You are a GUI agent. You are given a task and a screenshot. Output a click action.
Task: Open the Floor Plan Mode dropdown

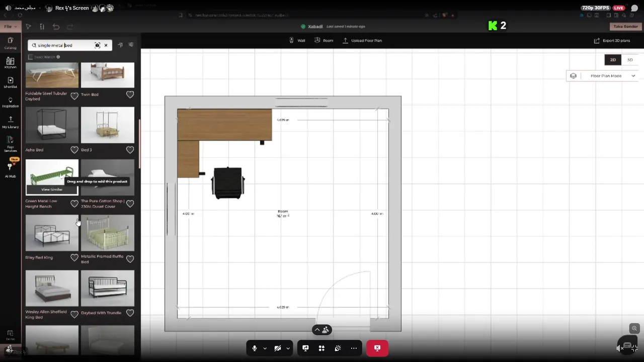tap(603, 76)
